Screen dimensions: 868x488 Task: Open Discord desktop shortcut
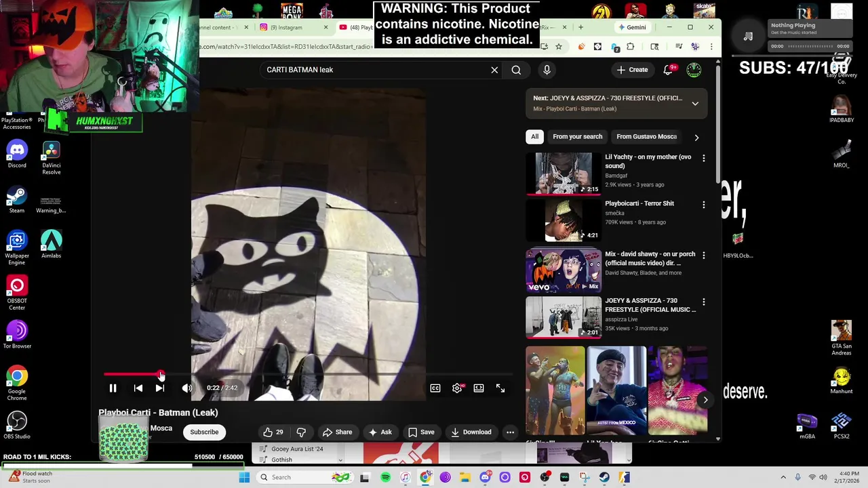[17, 155]
